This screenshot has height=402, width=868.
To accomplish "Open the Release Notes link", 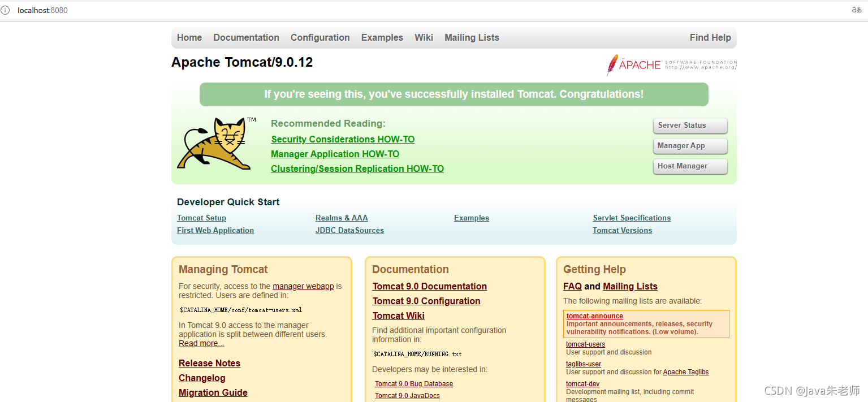I will pyautogui.click(x=209, y=363).
